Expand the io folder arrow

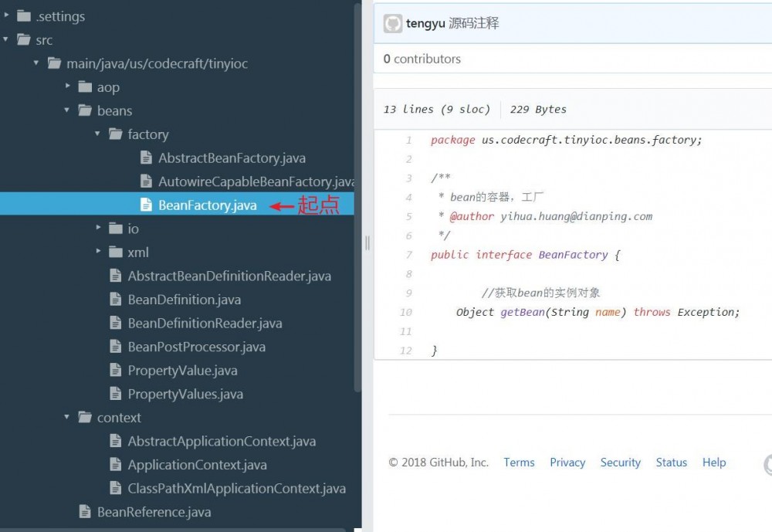99,227
